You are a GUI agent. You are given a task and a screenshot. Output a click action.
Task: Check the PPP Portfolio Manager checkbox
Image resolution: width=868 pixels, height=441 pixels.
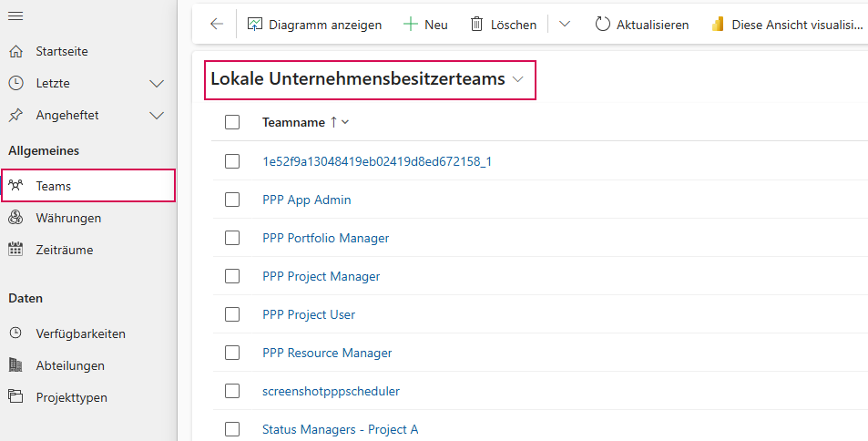click(x=232, y=238)
